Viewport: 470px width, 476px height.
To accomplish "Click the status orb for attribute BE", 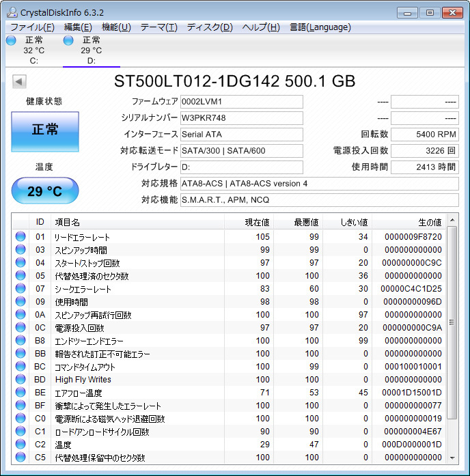I will point(20,392).
